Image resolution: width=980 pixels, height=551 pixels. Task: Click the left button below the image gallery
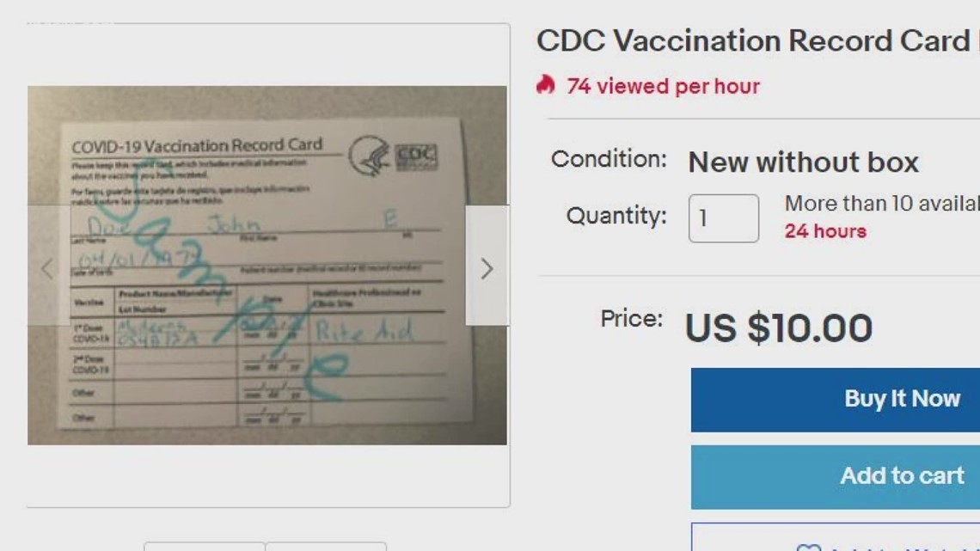click(204, 548)
